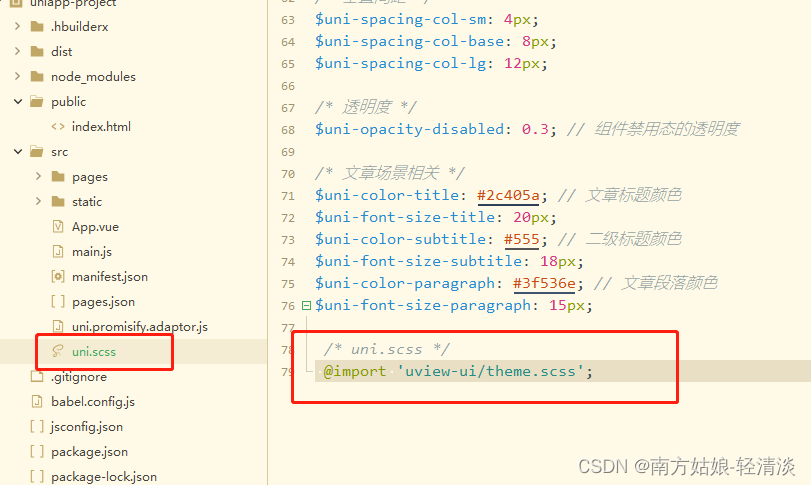Click the uni.promisify.adaptor.js file icon
Screen dimensions: 811x485
tap(58, 326)
